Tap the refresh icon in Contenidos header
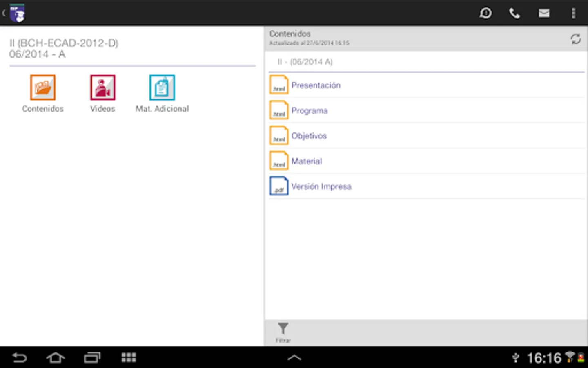The height and width of the screenshot is (368, 588). pos(576,39)
